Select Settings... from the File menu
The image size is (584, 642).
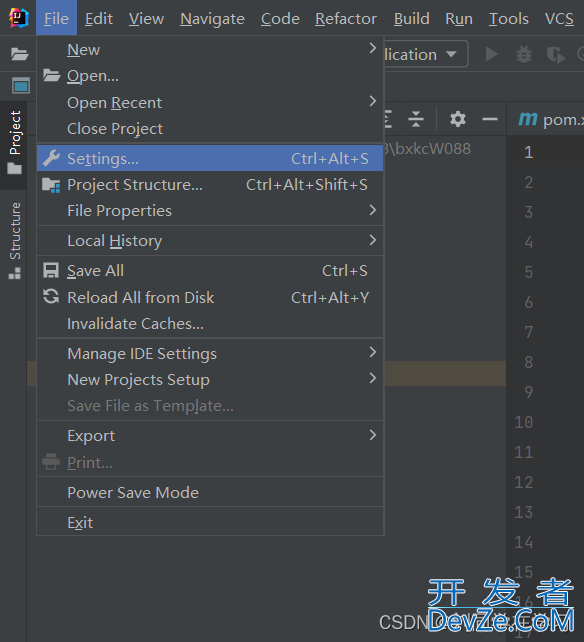point(210,158)
